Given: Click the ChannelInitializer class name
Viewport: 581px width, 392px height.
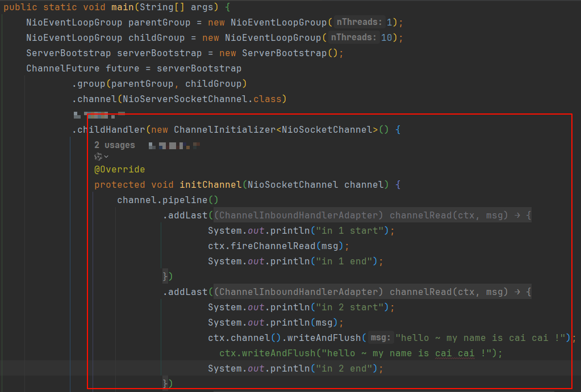Looking at the screenshot, I should pyautogui.click(x=225, y=129).
